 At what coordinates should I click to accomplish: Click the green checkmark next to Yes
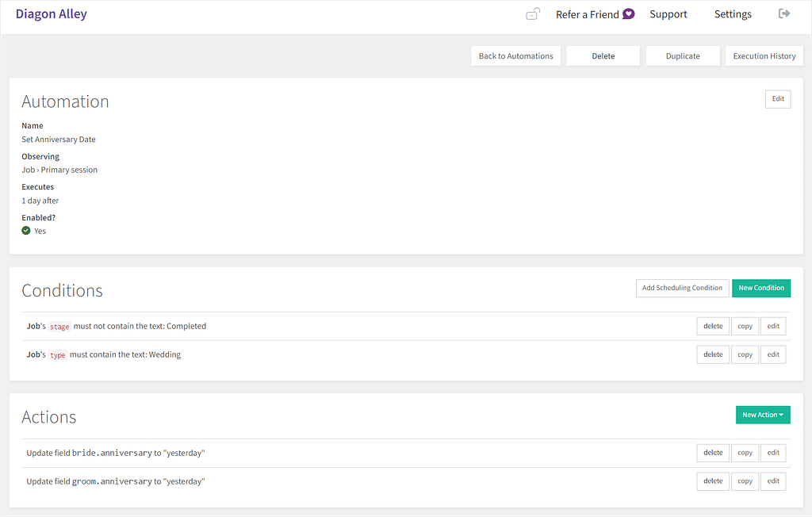coord(25,231)
